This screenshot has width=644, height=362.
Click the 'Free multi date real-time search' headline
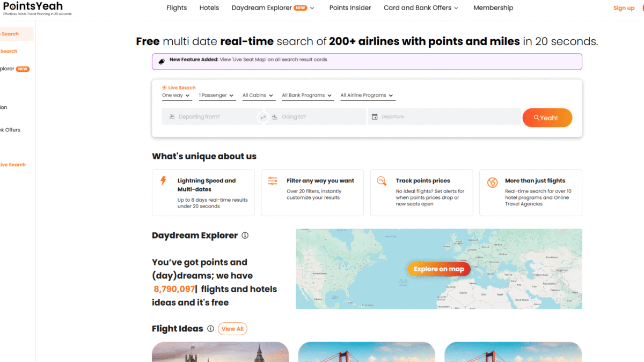pyautogui.click(x=367, y=41)
